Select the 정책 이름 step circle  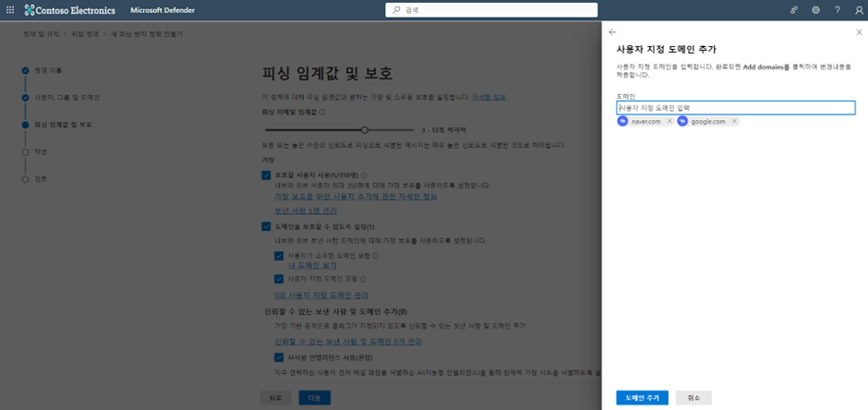coord(25,71)
